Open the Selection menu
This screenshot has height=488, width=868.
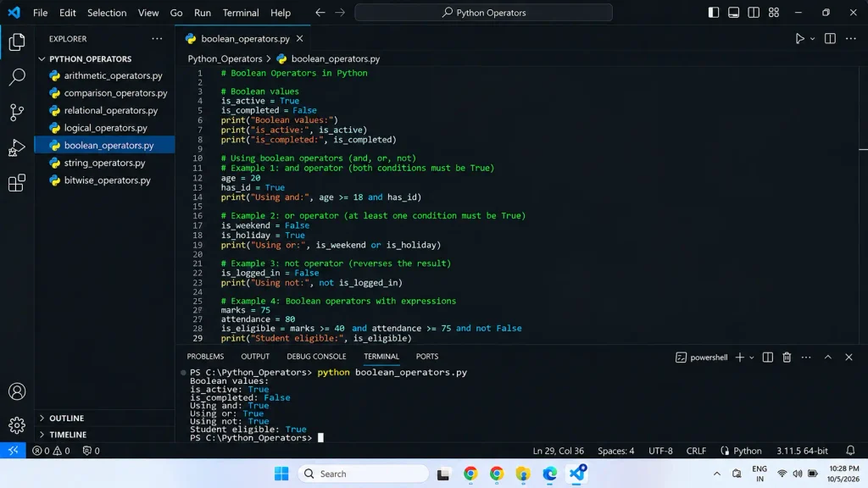106,12
